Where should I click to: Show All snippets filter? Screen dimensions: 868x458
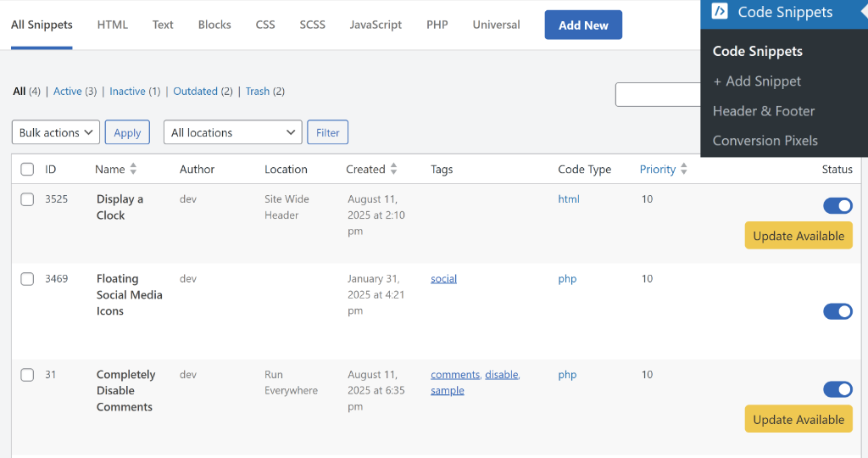[x=19, y=92]
